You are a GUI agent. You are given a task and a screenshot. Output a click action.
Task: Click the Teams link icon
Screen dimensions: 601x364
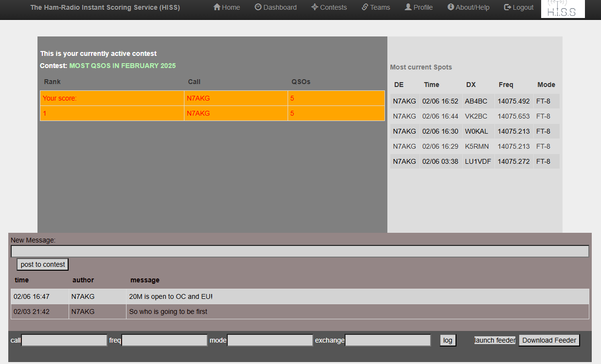coord(365,7)
